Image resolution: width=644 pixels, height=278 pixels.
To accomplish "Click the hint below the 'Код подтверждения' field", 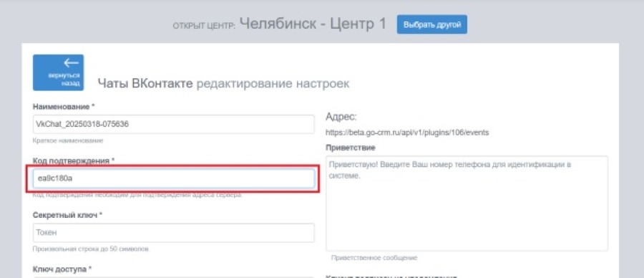I will [137, 195].
